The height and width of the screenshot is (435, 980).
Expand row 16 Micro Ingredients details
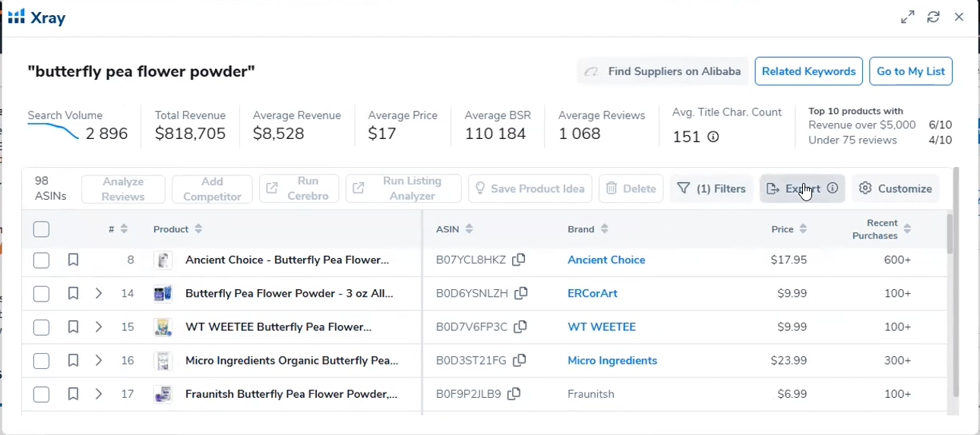(x=99, y=361)
